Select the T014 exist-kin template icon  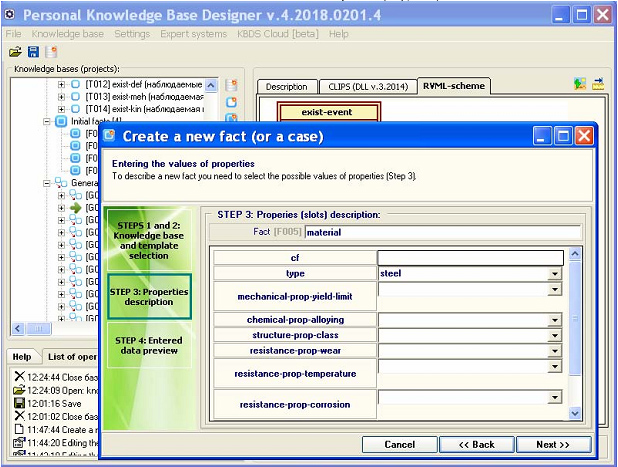click(x=75, y=109)
